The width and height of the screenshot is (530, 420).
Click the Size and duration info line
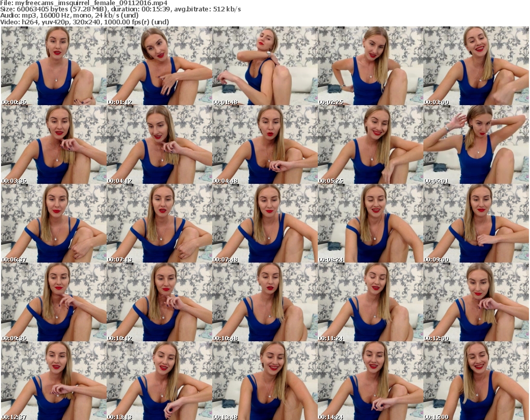click(x=121, y=9)
